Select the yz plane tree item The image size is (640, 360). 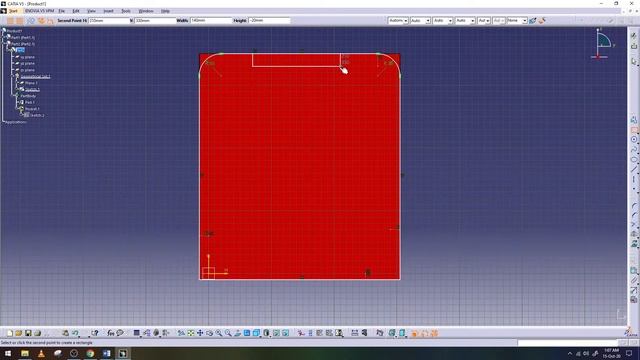(x=27, y=64)
